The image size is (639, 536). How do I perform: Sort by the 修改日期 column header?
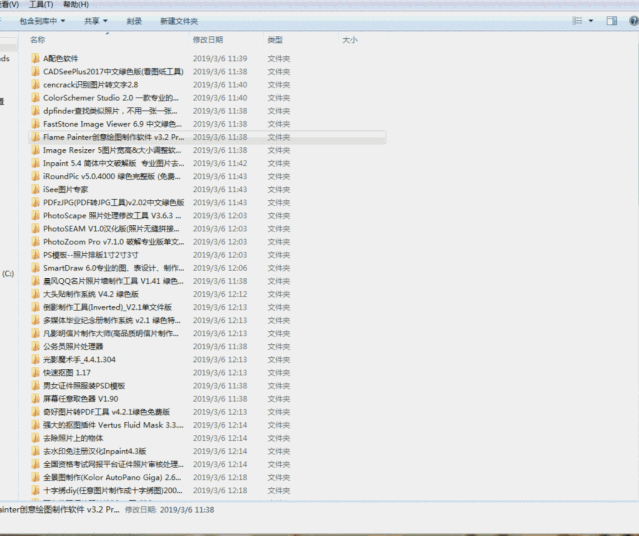pos(208,40)
